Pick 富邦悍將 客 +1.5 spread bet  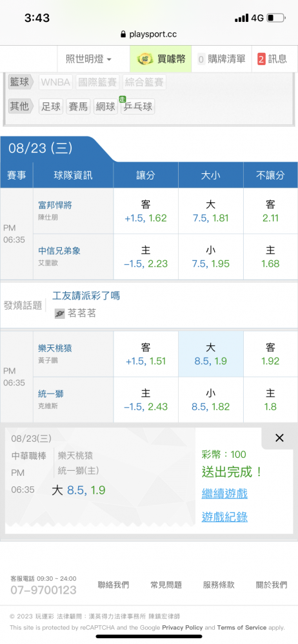(146, 211)
